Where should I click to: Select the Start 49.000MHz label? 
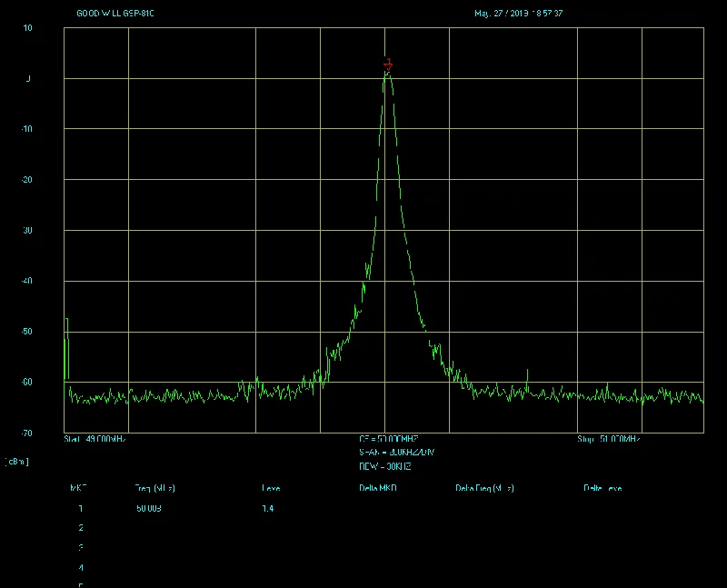[x=95, y=439]
